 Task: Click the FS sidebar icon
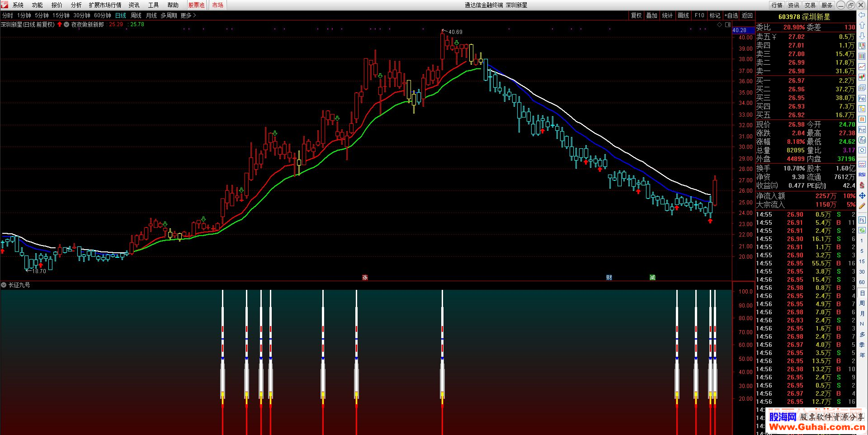coord(862,220)
